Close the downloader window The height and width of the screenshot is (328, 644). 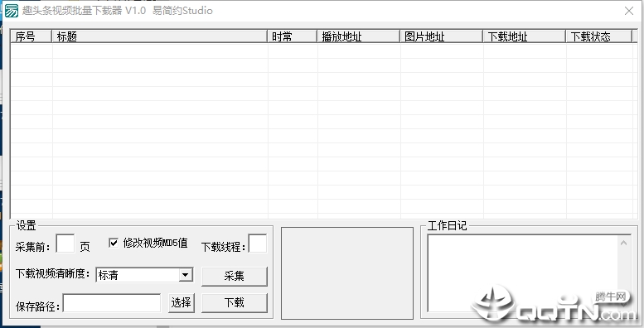pyautogui.click(x=629, y=11)
